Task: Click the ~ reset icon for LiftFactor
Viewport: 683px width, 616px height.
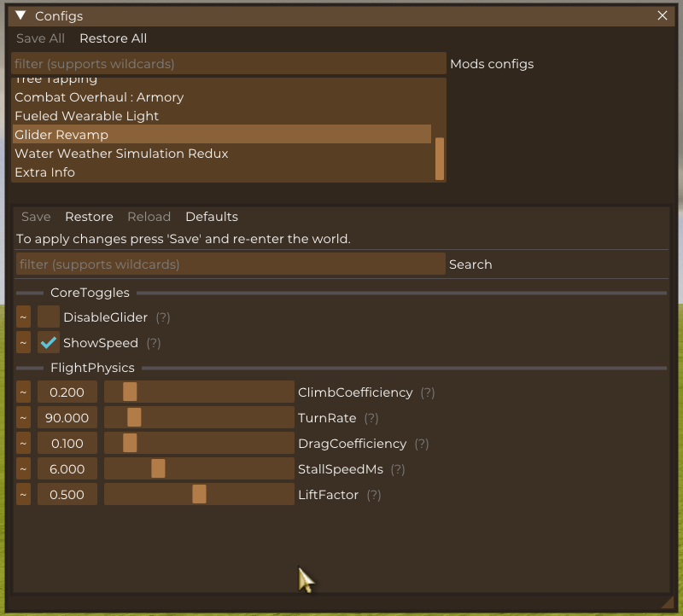Action: pyautogui.click(x=23, y=495)
